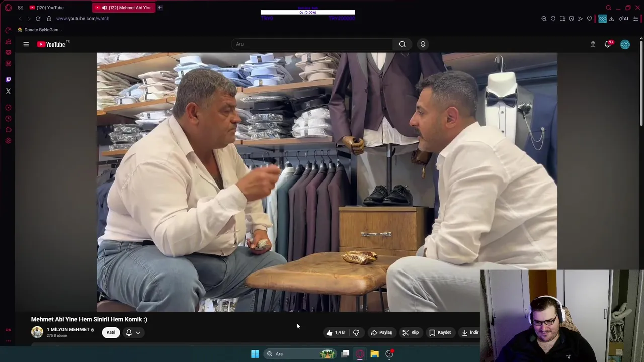Open browser downloads panel
This screenshot has height=362, width=644.
(611, 19)
